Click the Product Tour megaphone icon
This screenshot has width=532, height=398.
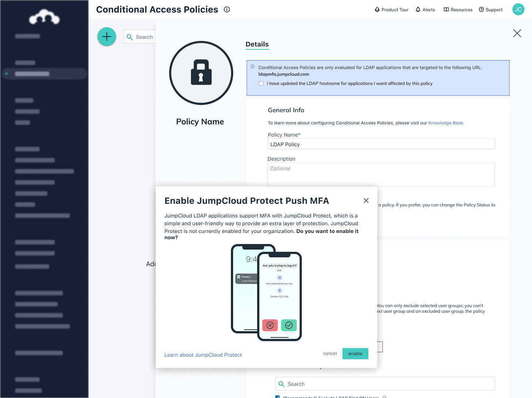click(x=376, y=9)
